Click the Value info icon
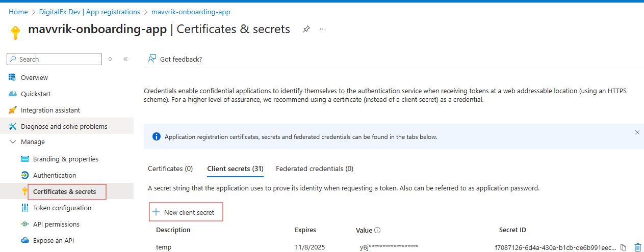 click(x=378, y=230)
